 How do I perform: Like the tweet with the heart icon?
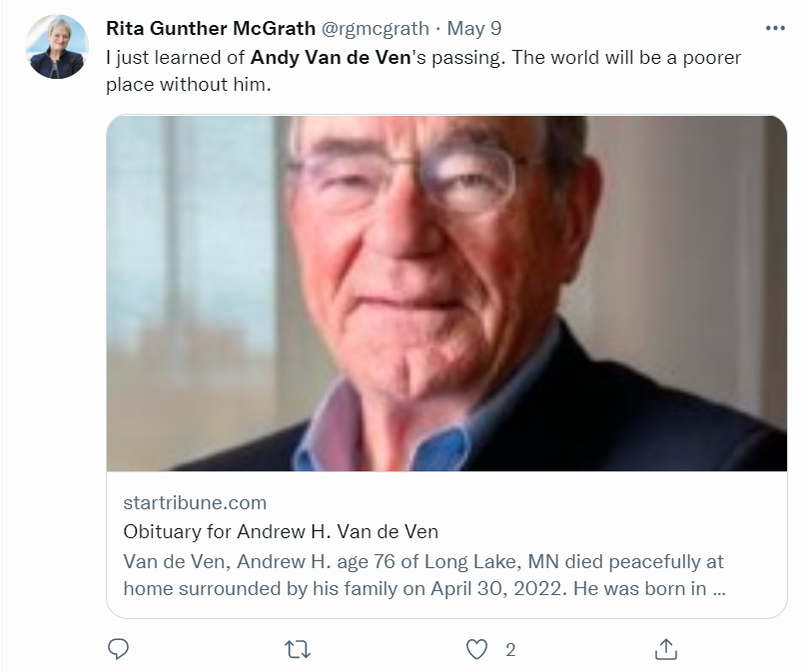(x=476, y=649)
